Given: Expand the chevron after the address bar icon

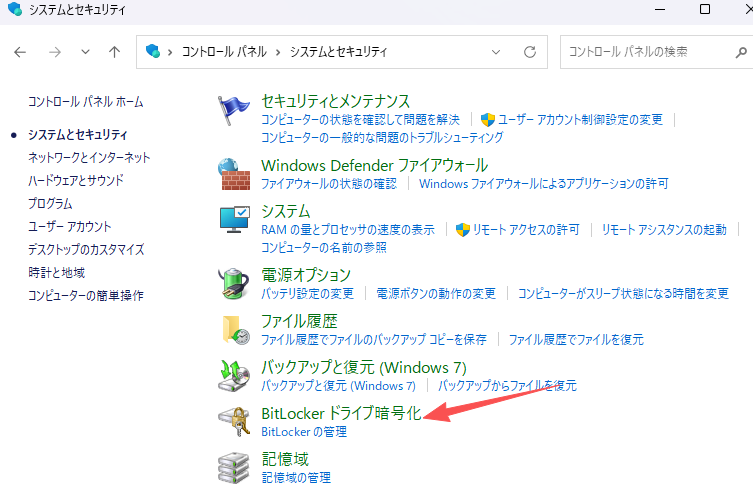Looking at the screenshot, I should click(x=170, y=52).
